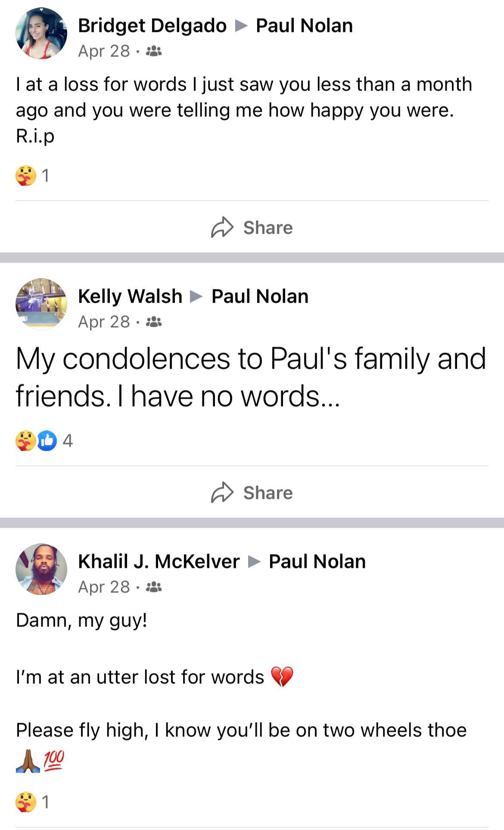View care reaction on Kelly's post

point(25,441)
